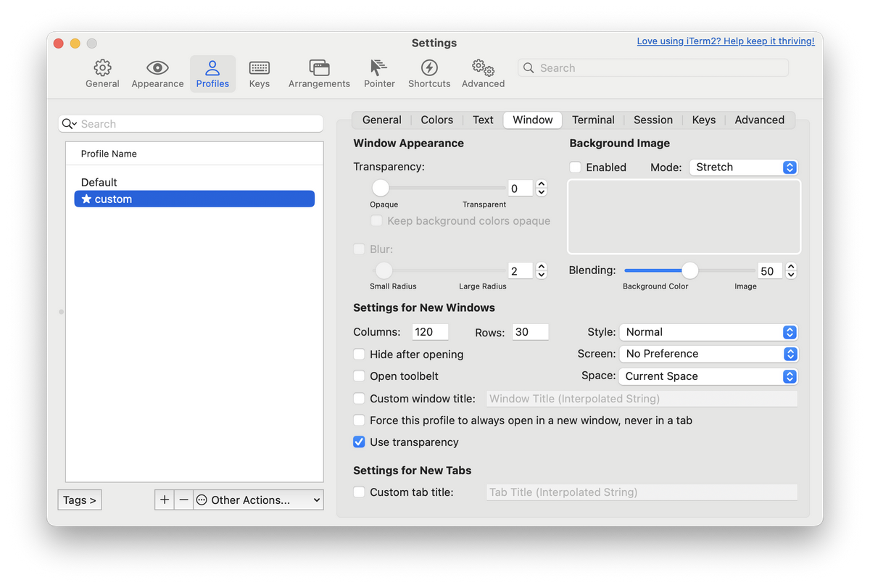870x588 pixels.
Task: Remove the selected profile with minus button
Action: click(x=183, y=500)
